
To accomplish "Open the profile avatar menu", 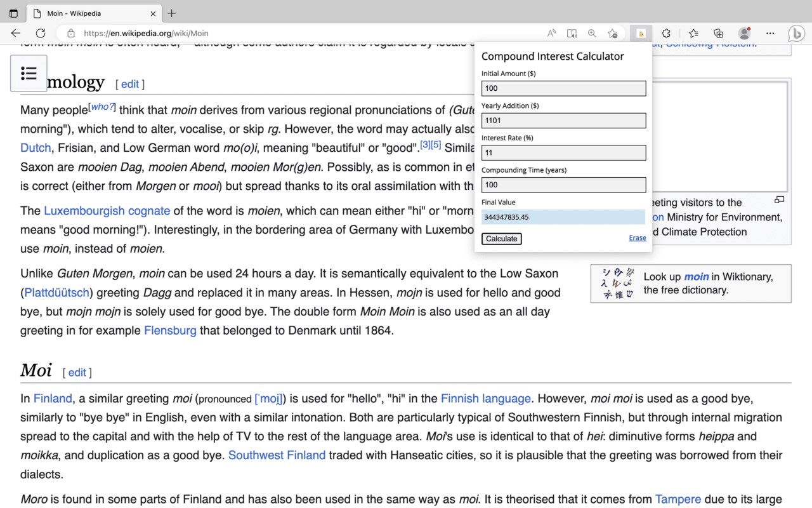I will [x=744, y=33].
